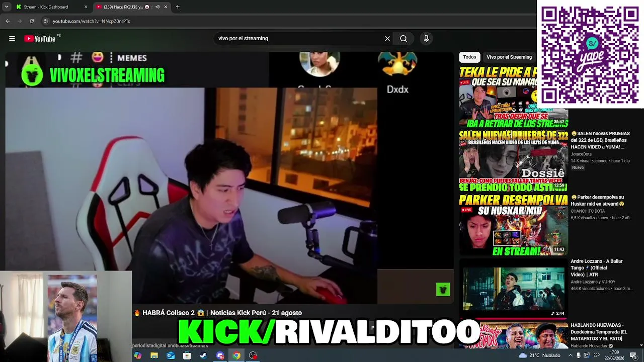
Task: Select the "Vivo por el Streaming" filter chip
Action: tap(509, 57)
